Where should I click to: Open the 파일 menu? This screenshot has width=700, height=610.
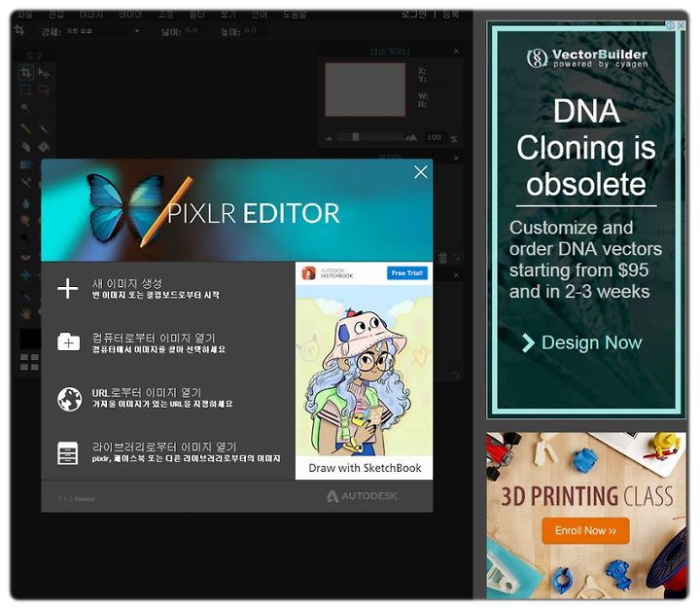[25, 15]
